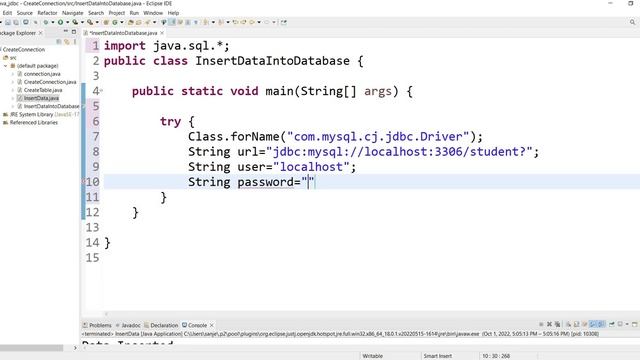
Task: Toggle Scroll Lock in Console toolbar
Action: [x=576, y=324]
